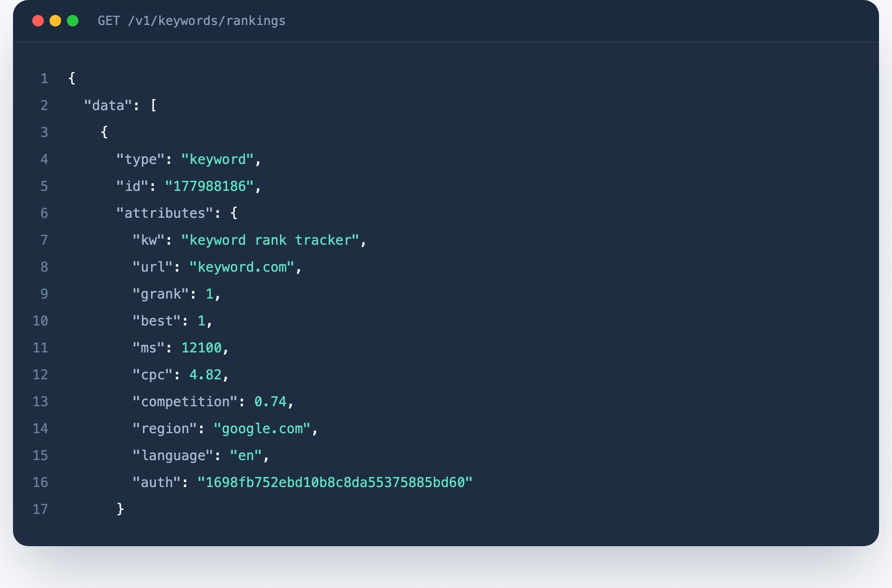Image resolution: width=892 pixels, height=588 pixels.
Task: Click the "competition" key
Action: point(185,401)
